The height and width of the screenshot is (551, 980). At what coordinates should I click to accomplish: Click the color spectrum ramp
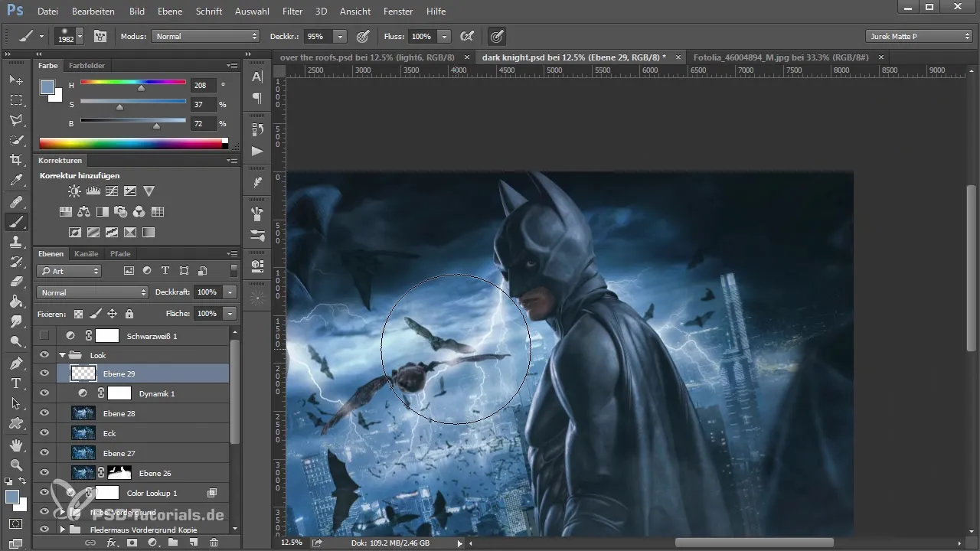(133, 143)
